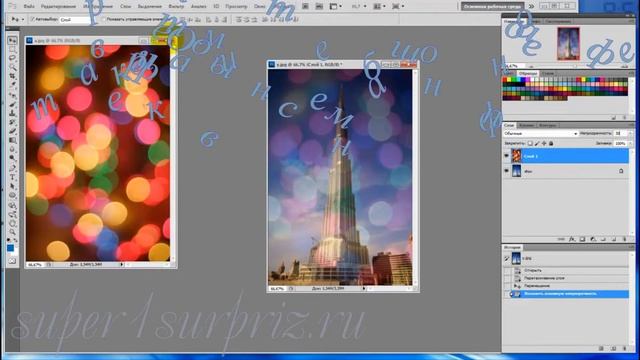Select the Eraser tool

(12, 131)
